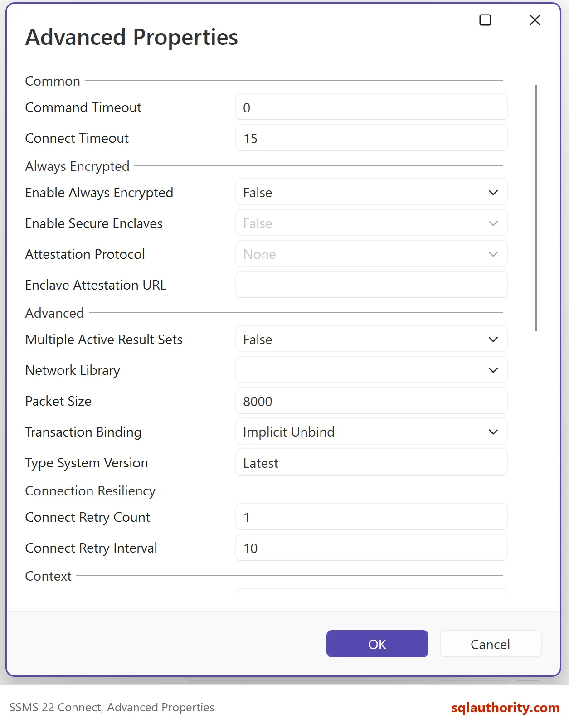Click the Multiple Active Result Sets label
This screenshot has height=728, width=569.
coord(104,340)
